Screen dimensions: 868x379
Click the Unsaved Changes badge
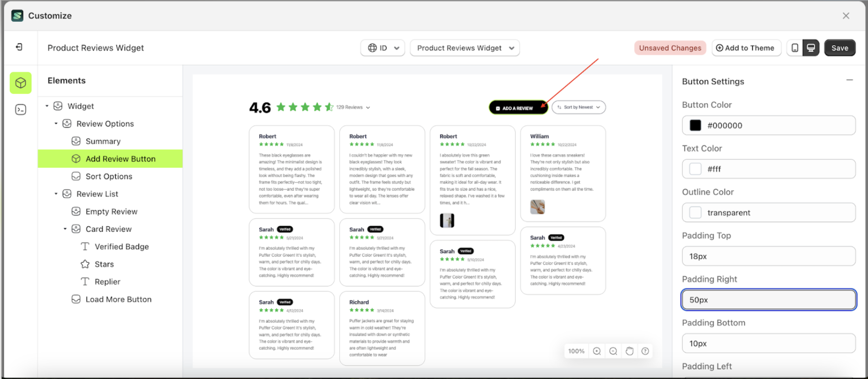670,48
